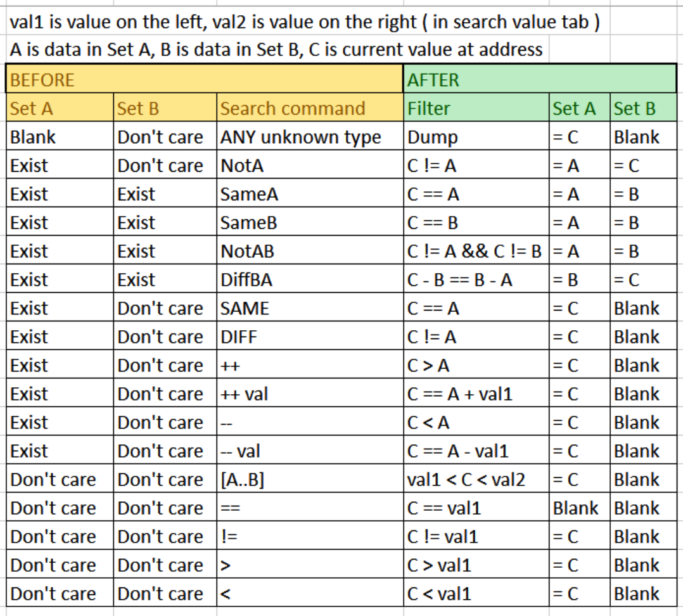Select the AFTER header cell
This screenshot has height=616, width=683.
click(x=540, y=79)
